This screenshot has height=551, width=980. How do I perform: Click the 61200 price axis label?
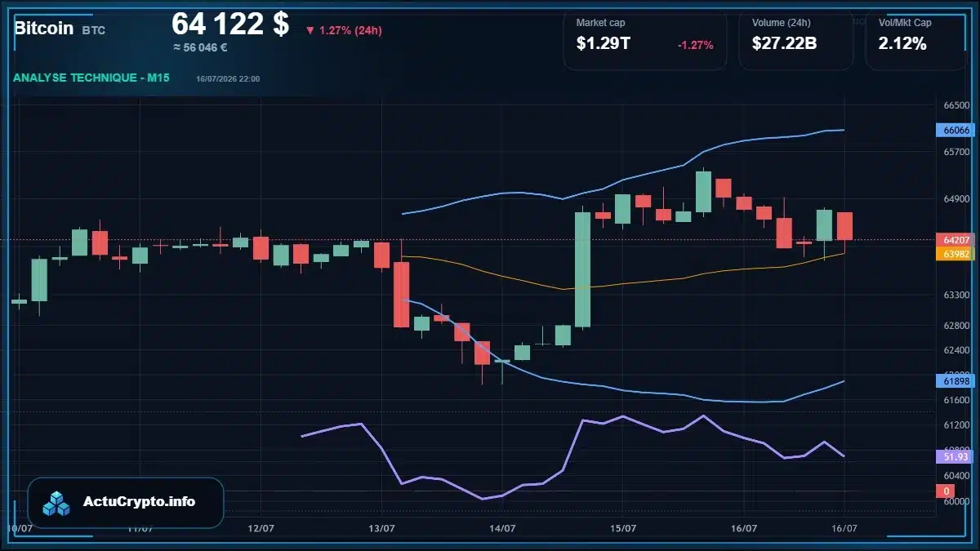click(956, 425)
